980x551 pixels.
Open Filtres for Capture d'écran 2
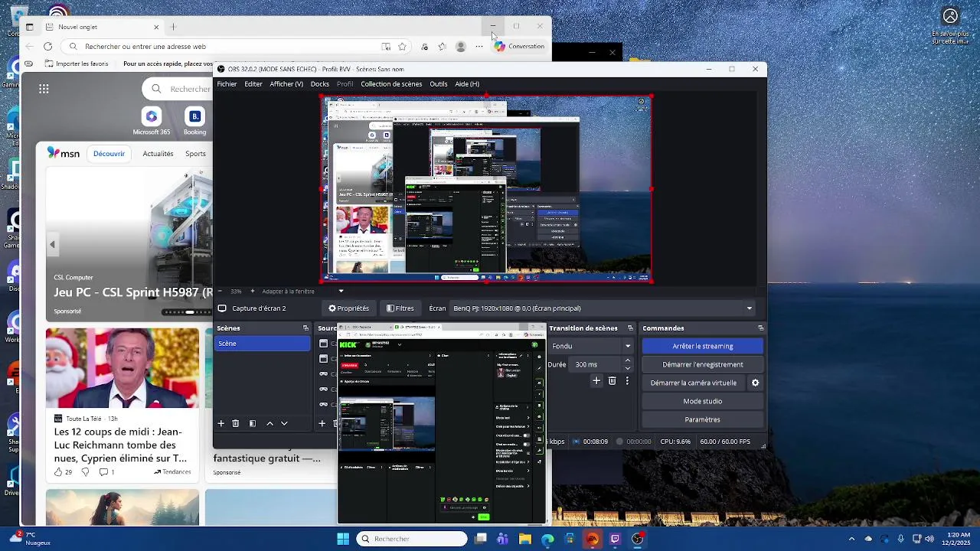[x=400, y=308]
